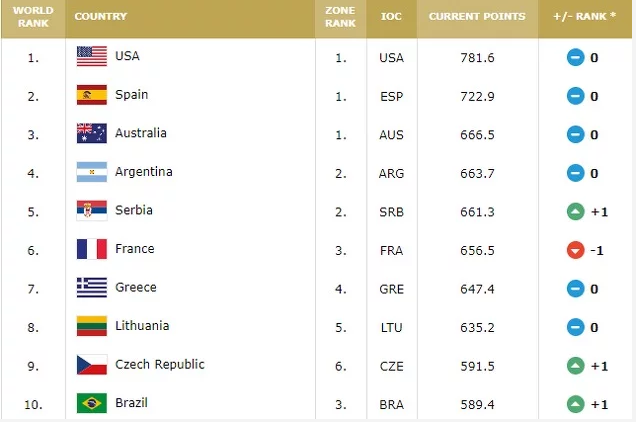Click USA's blue no-change rank icon
Screen dimensions: 636x424
[x=575, y=58]
